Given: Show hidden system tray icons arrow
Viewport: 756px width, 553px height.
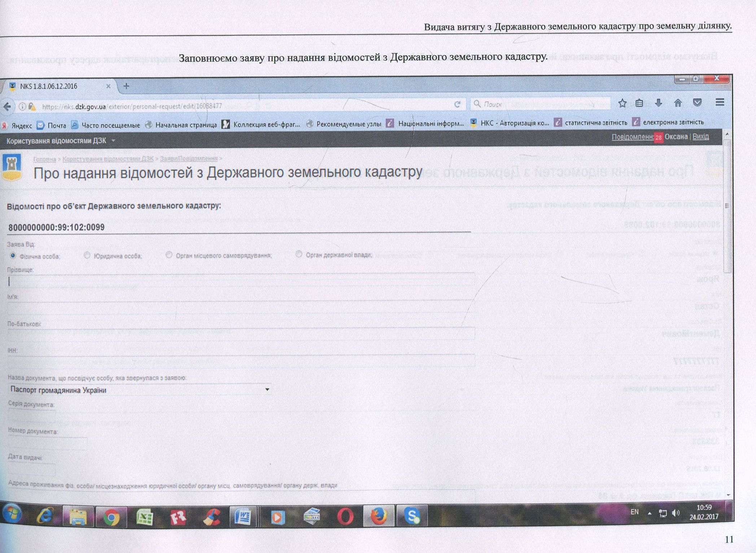Looking at the screenshot, I should tap(650, 513).
